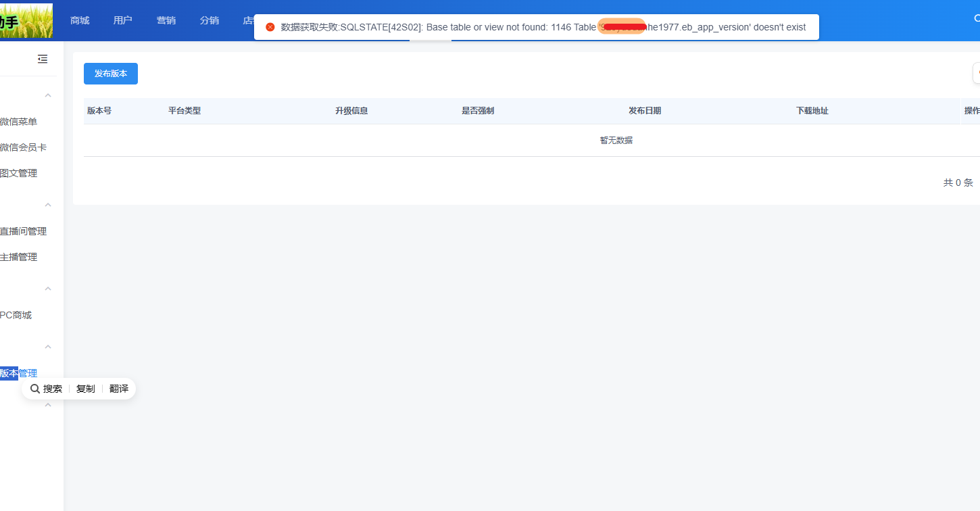Screen dimensions: 980x511
Task: Collapse the section above 微信菜单 using its chevron
Action: point(48,95)
